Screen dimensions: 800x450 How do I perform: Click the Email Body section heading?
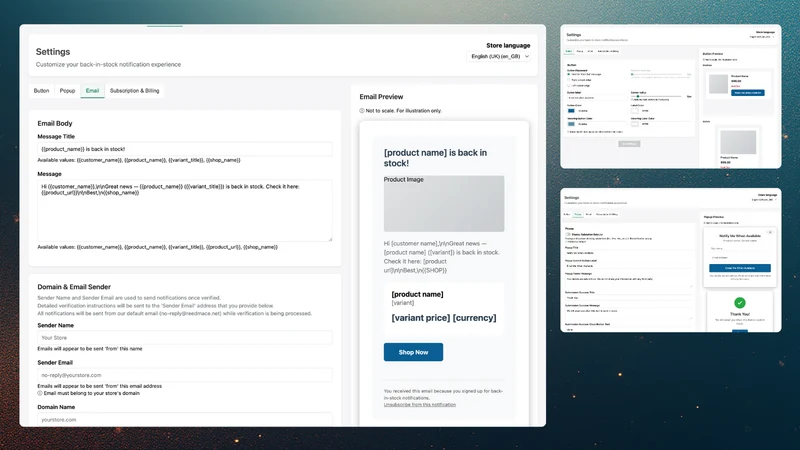tap(55, 123)
